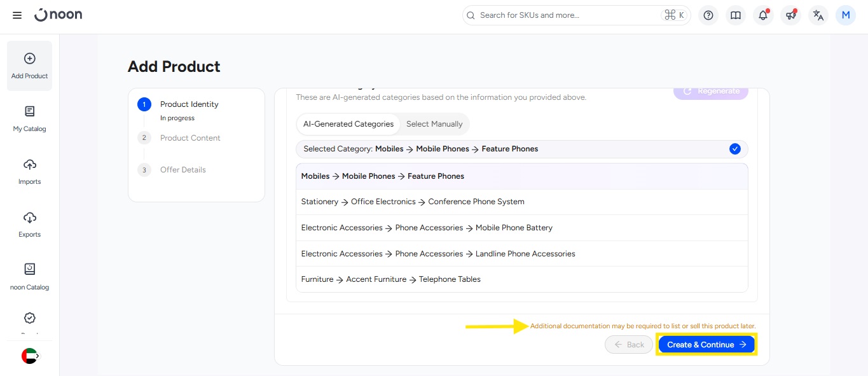This screenshot has width=868, height=376.
Task: Open the help question mark icon
Action: pyautogui.click(x=708, y=15)
